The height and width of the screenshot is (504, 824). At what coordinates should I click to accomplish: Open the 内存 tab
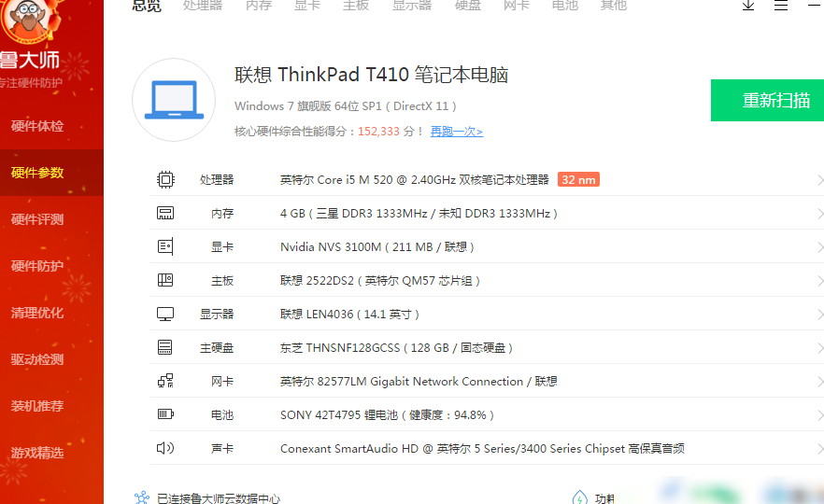click(259, 6)
